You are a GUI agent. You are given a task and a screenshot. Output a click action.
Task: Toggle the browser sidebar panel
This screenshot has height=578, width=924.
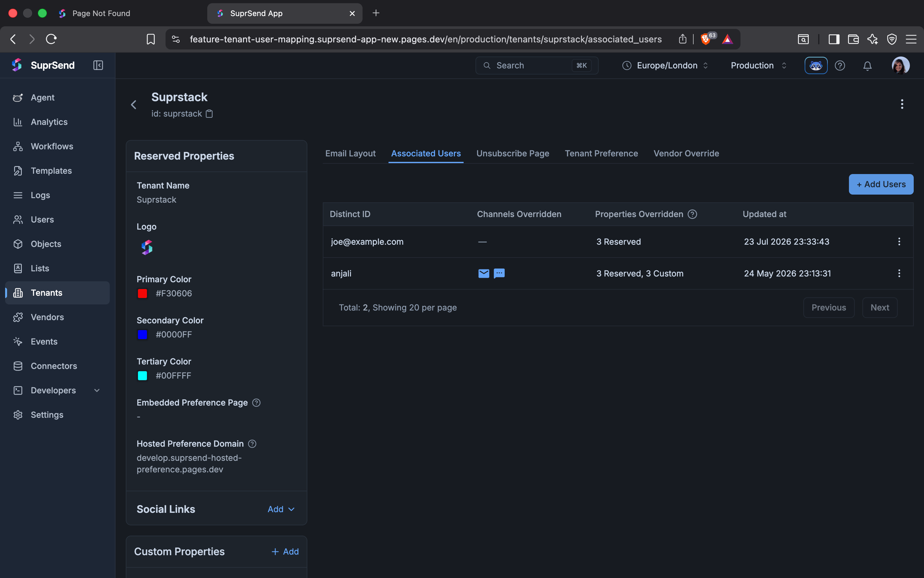pos(834,39)
